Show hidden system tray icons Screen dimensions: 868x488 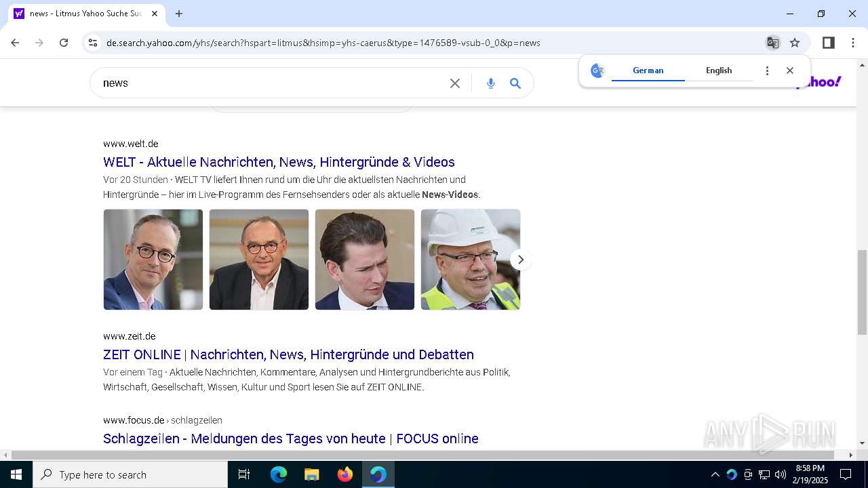coord(715,474)
